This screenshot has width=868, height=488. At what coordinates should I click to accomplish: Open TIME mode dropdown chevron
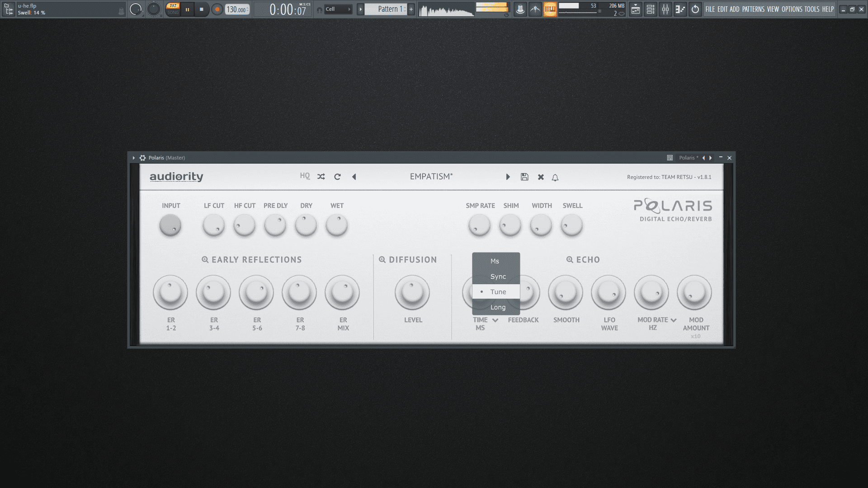click(x=495, y=320)
